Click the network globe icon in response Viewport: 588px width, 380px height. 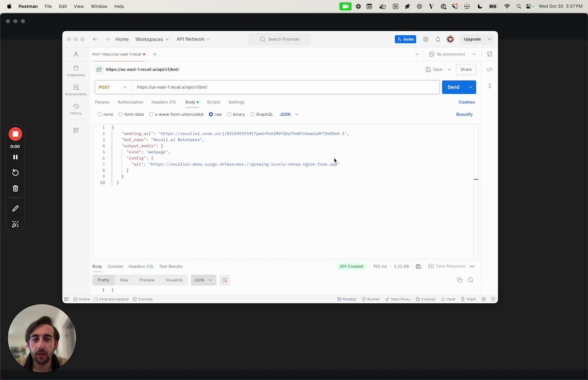coord(418,267)
